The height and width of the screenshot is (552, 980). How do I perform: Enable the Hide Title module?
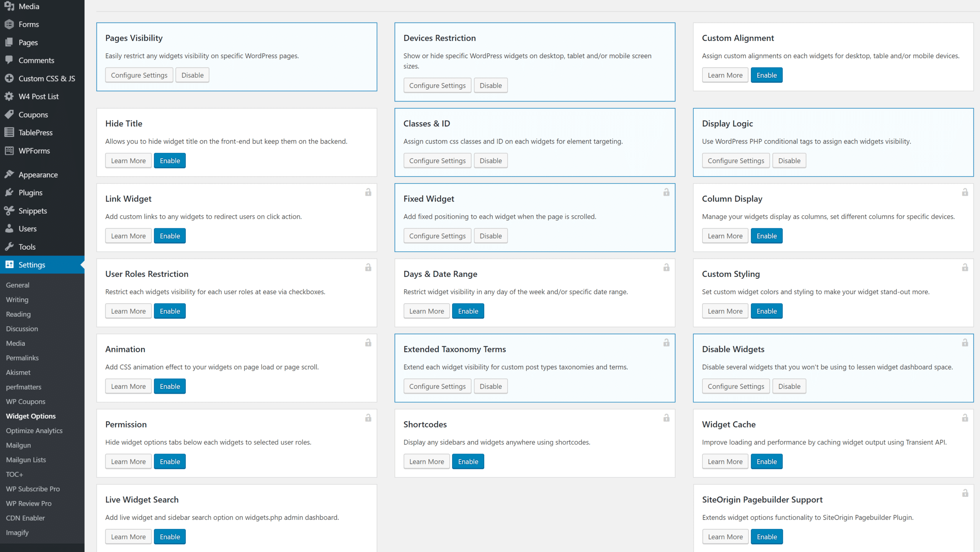[x=170, y=161]
